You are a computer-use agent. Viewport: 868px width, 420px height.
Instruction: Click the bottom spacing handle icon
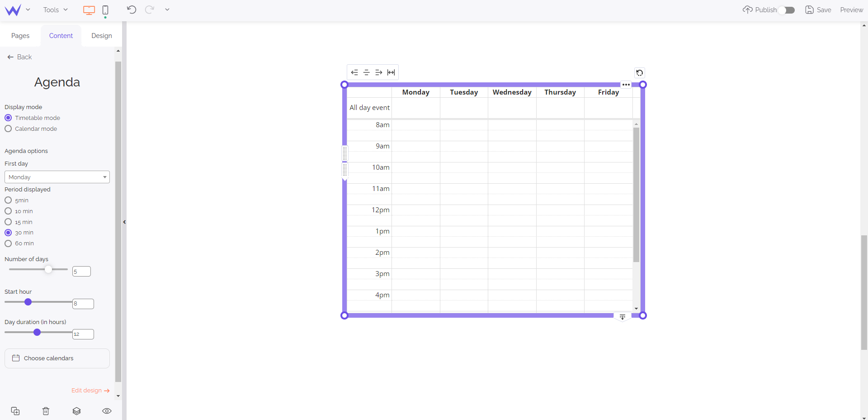623,317
